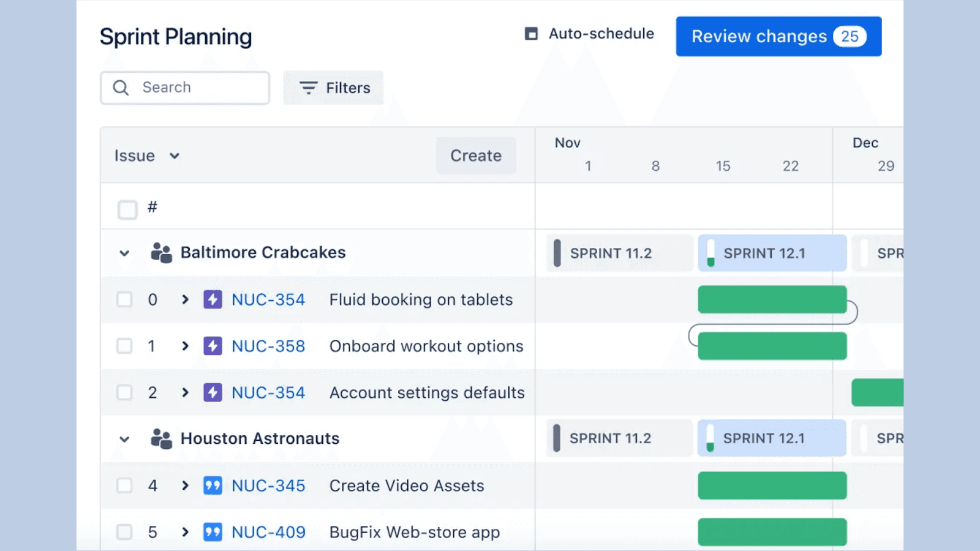Click epic icon for Fluid booking on tablets
Screen dimensions: 980x551
[x=213, y=299]
